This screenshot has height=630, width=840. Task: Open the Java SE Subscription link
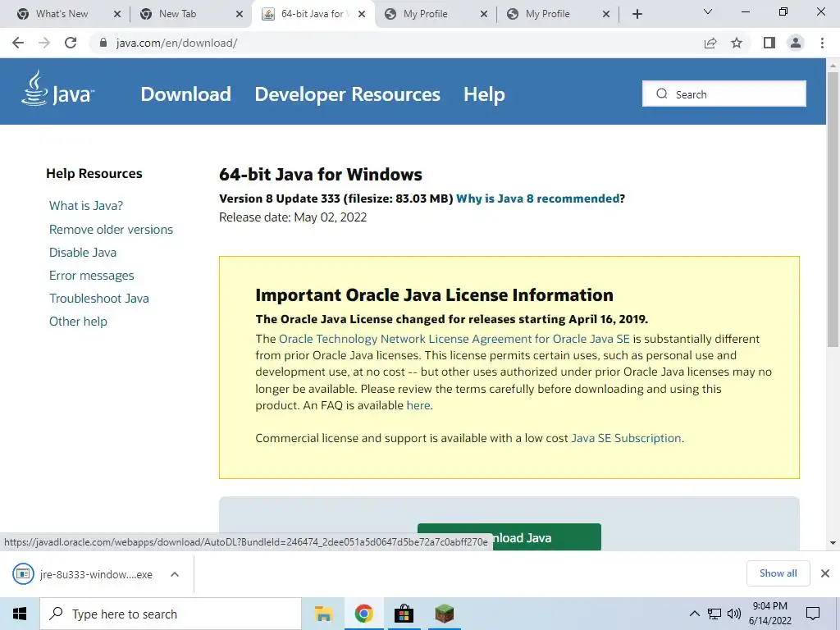(626, 438)
